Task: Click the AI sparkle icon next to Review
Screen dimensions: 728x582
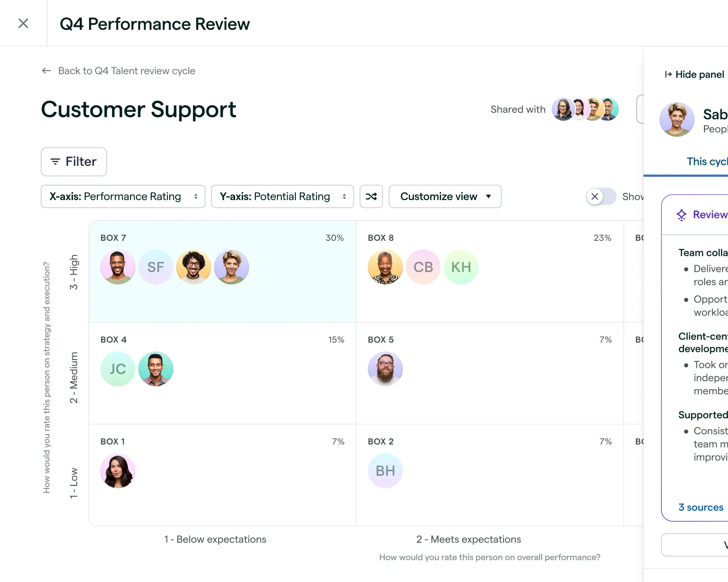Action: [681, 214]
